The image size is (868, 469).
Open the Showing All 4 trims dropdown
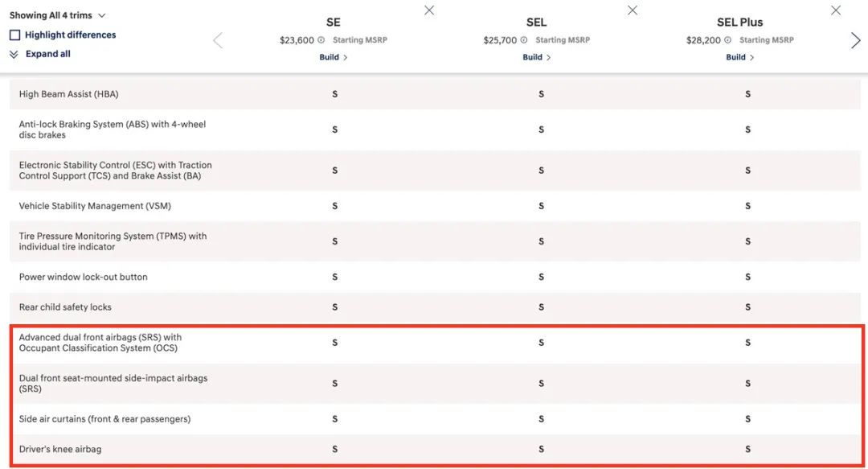58,15
